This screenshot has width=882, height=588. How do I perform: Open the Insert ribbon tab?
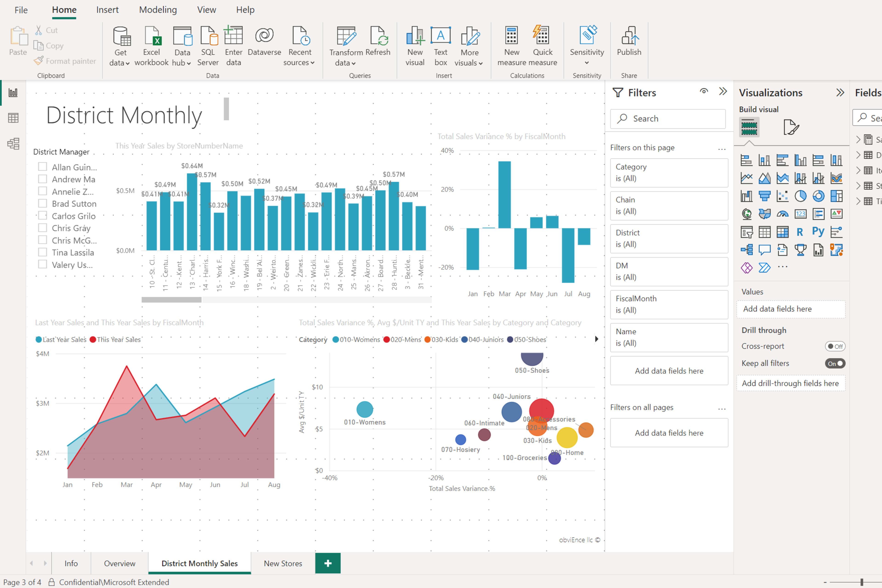107,10
